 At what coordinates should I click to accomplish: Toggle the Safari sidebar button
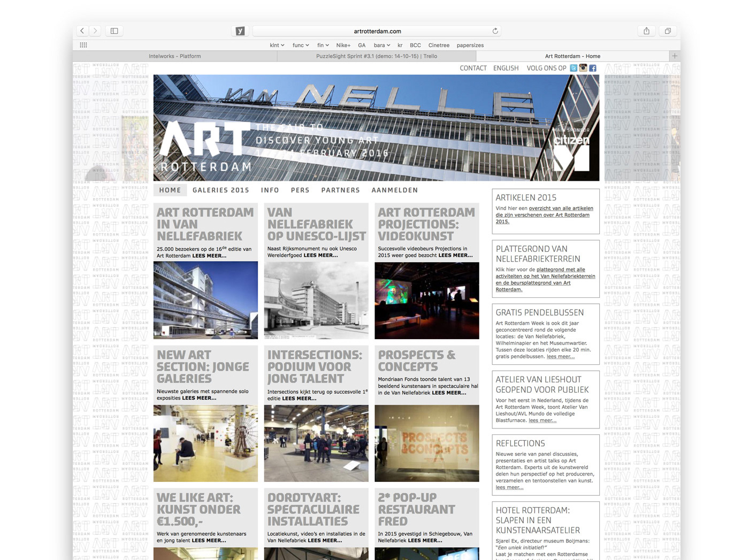coord(114,31)
